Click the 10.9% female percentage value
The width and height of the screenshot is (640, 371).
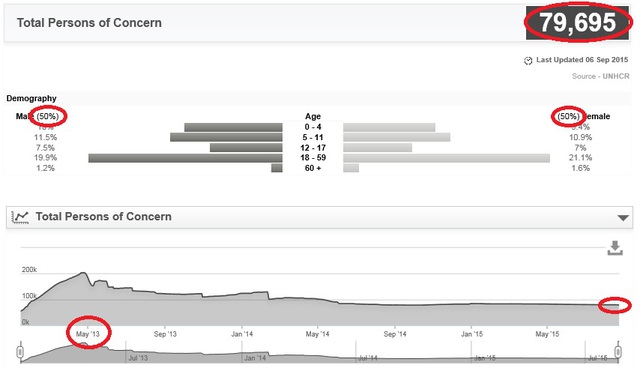[580, 137]
